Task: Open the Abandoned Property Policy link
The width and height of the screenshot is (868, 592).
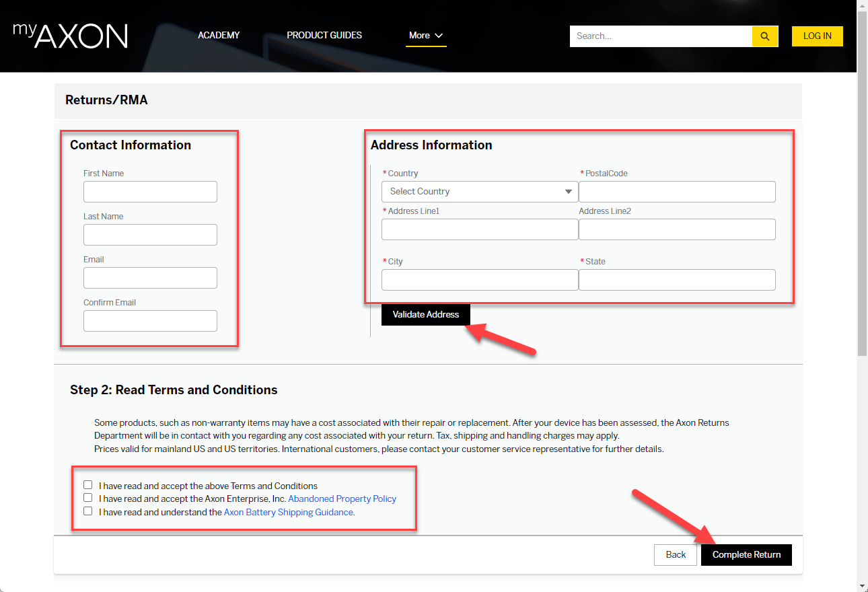Action: [342, 498]
